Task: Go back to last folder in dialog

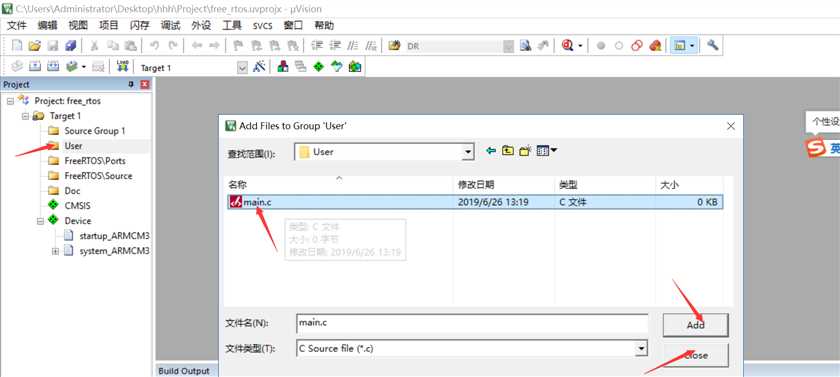Action: coord(491,151)
